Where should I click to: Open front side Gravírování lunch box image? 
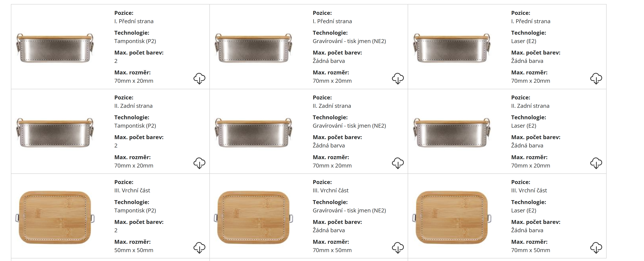tap(253, 48)
